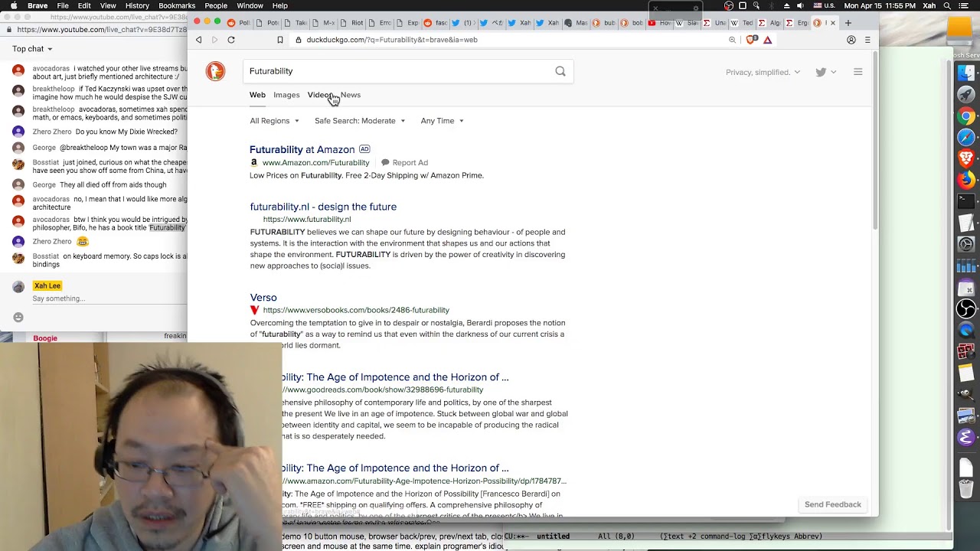Select the Web results tab

(x=257, y=95)
